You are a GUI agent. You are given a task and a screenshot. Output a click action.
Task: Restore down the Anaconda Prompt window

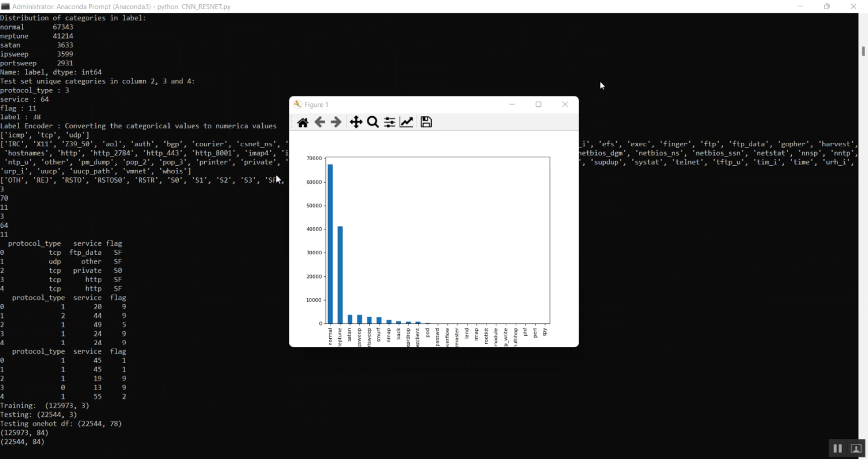coord(827,6)
